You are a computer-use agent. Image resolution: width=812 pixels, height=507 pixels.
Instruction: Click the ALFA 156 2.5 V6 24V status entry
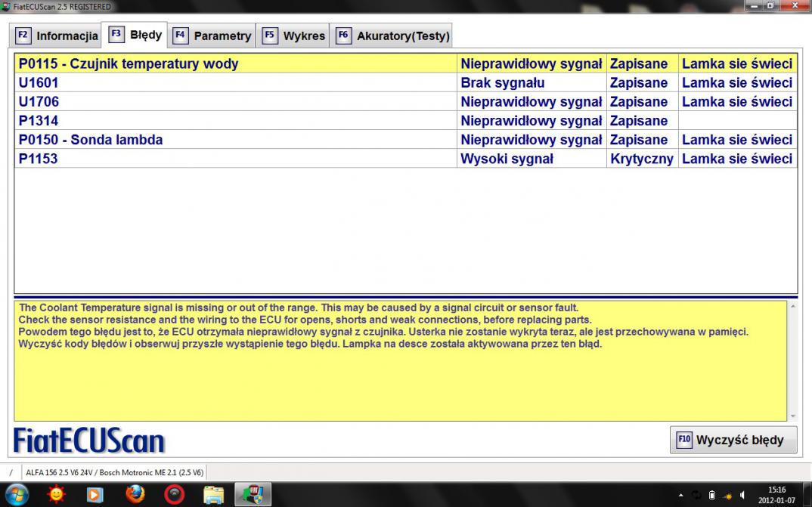(114, 472)
